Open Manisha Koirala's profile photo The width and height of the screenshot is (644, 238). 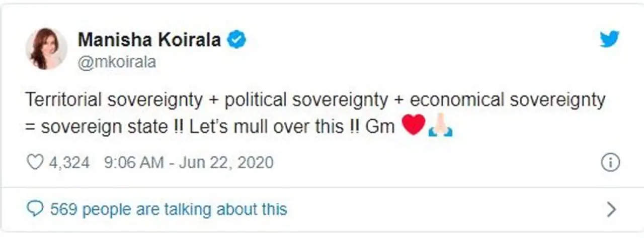[46, 49]
